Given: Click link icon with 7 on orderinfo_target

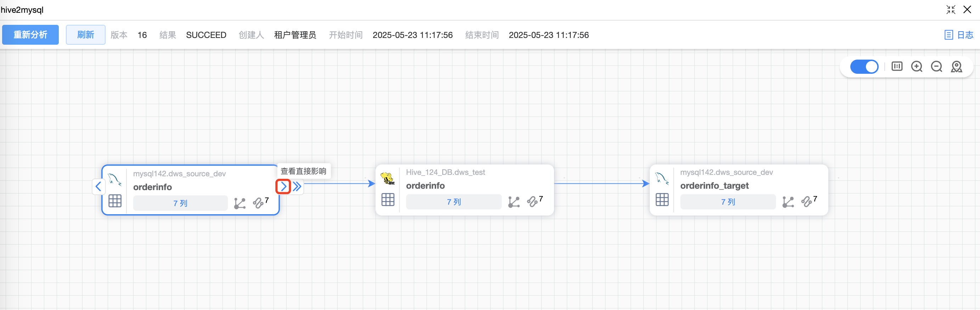Looking at the screenshot, I should (809, 201).
